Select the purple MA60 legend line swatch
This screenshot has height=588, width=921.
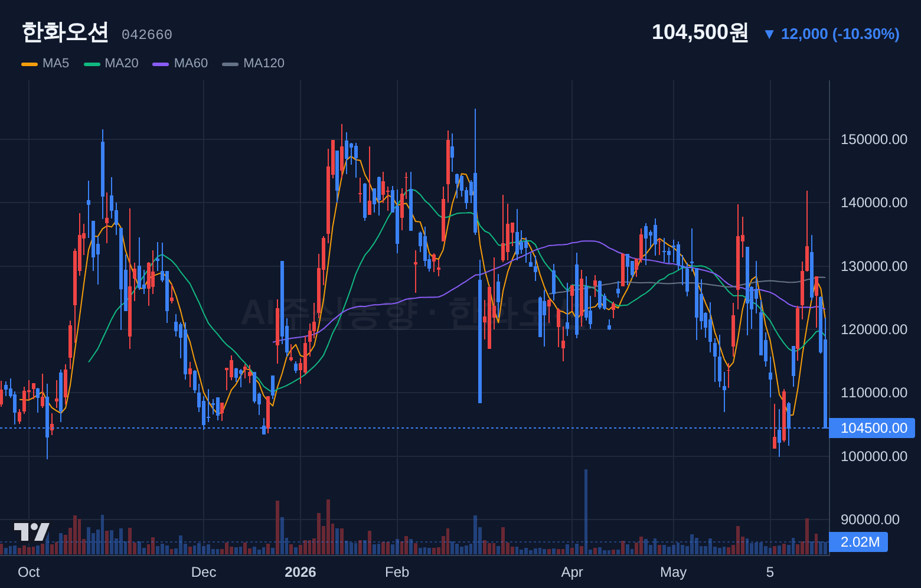pos(161,64)
